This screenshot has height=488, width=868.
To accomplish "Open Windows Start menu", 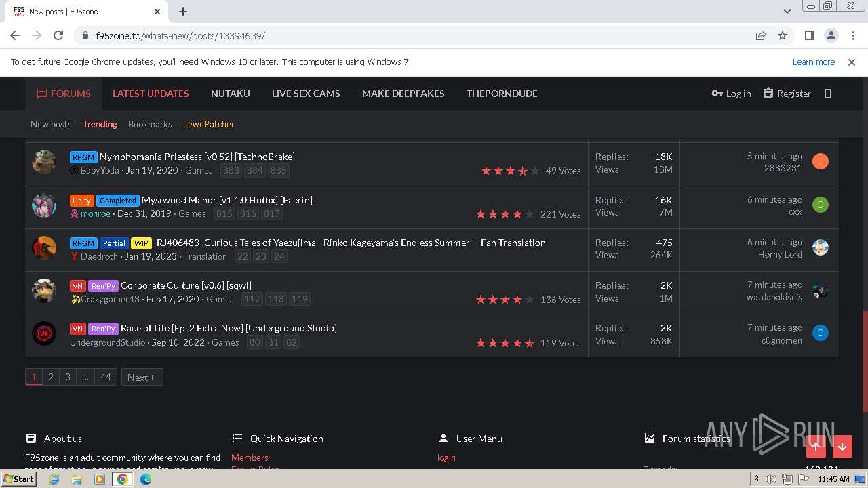I will pos(19,479).
